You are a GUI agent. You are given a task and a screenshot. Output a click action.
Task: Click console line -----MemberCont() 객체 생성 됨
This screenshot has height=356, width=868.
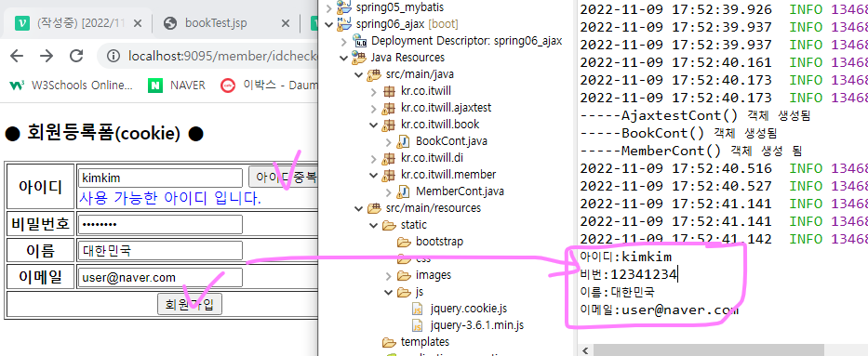[690, 151]
